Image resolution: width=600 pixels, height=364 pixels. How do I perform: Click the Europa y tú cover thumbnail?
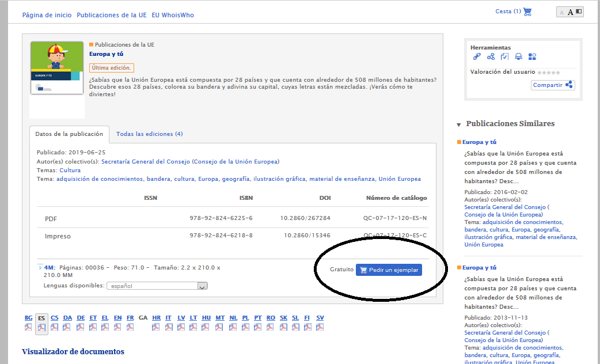tap(57, 68)
